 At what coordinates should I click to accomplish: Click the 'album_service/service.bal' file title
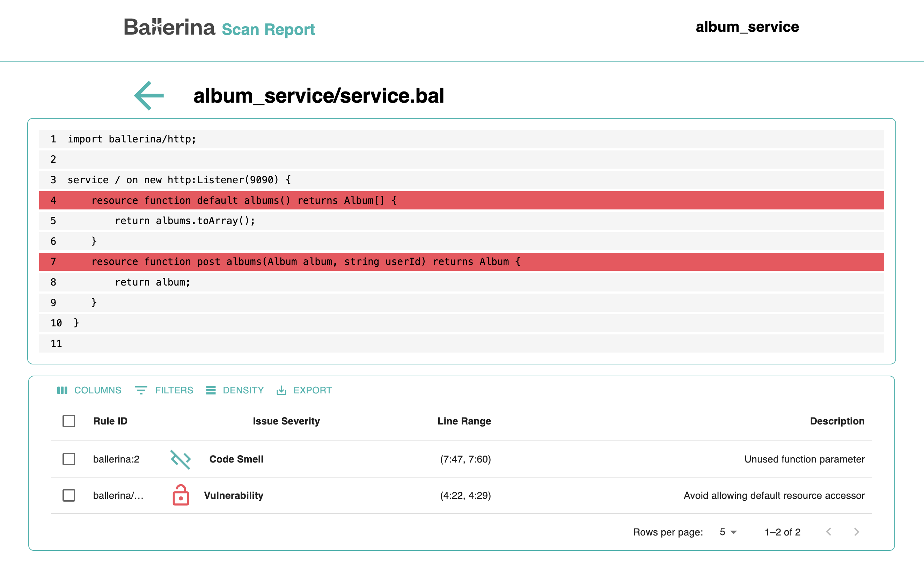tap(319, 96)
